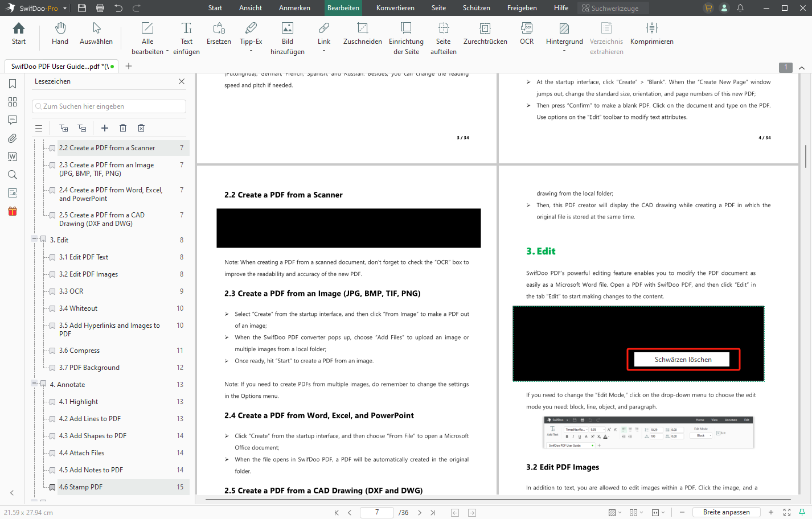Collapse all bookmarks icon
This screenshot has height=519, width=812.
click(82, 128)
